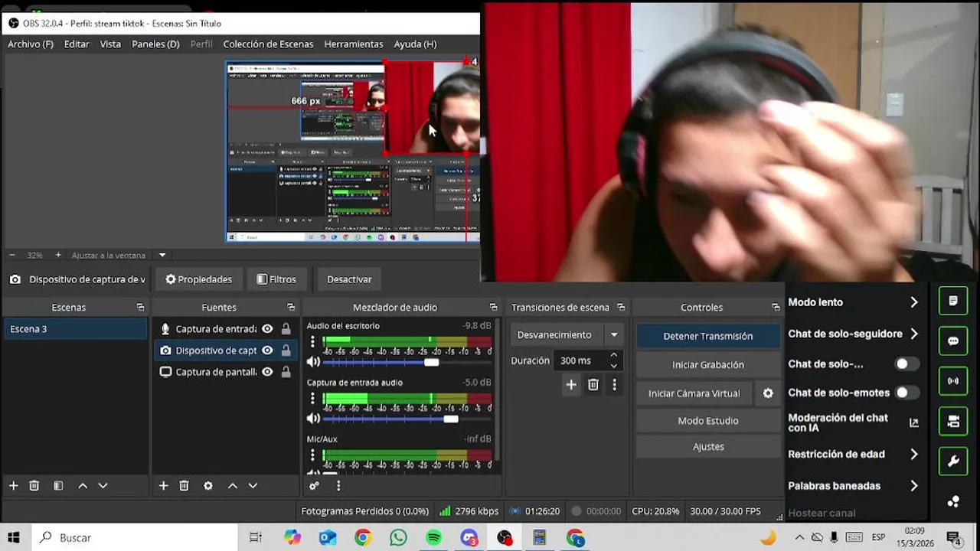Open source properties gear in Fuentes
980x551 pixels.
208,486
